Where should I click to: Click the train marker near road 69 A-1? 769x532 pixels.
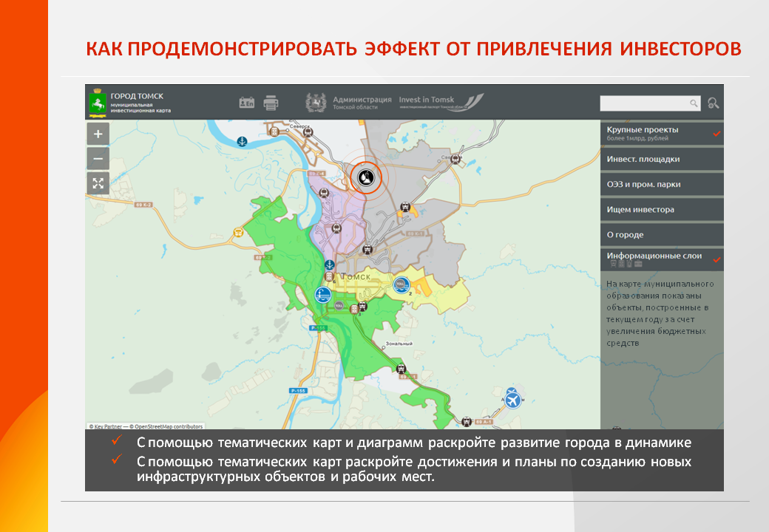tap(467, 421)
